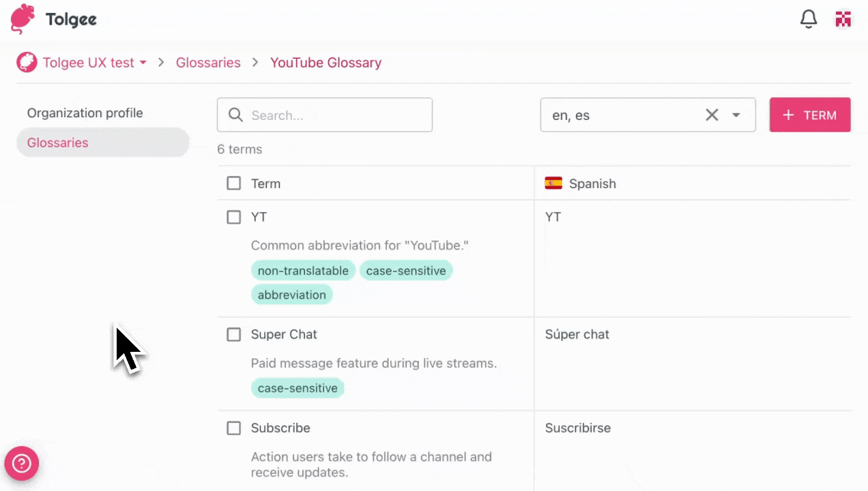Navigate to Glossaries via breadcrumb link

click(x=208, y=62)
